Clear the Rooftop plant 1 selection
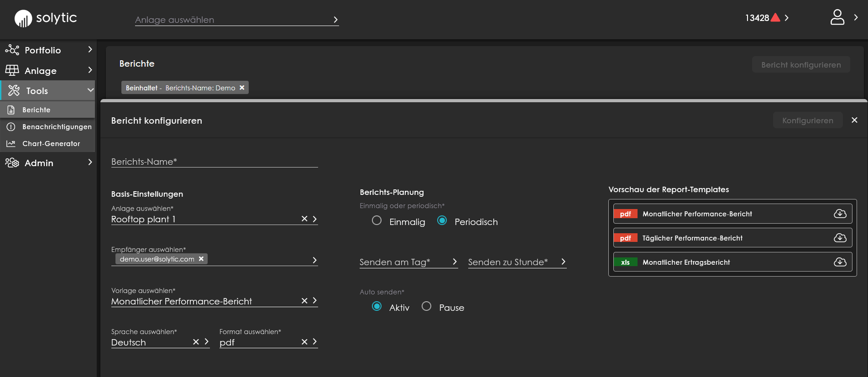868x377 pixels. point(304,219)
